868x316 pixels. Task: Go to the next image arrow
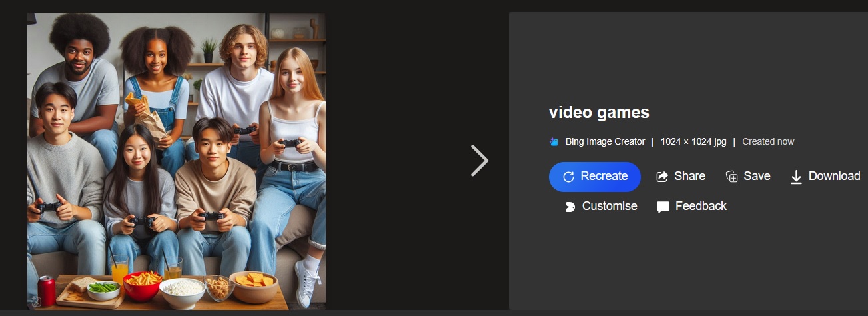click(x=480, y=161)
